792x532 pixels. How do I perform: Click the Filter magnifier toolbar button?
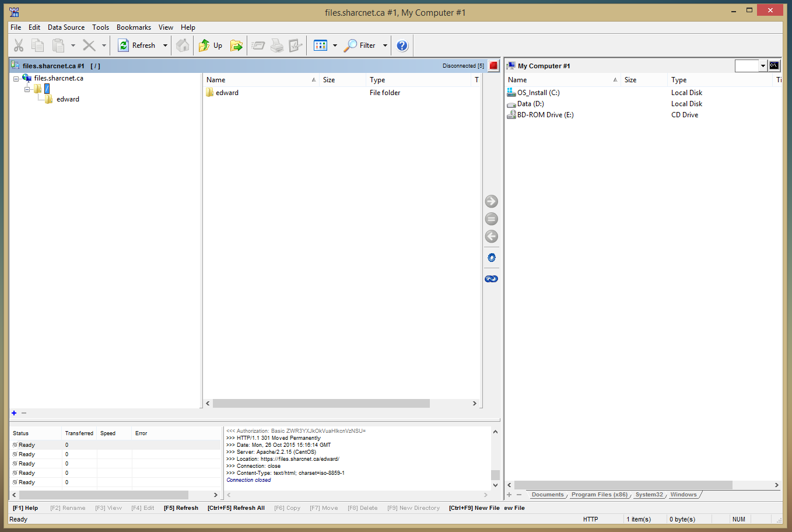click(360, 45)
